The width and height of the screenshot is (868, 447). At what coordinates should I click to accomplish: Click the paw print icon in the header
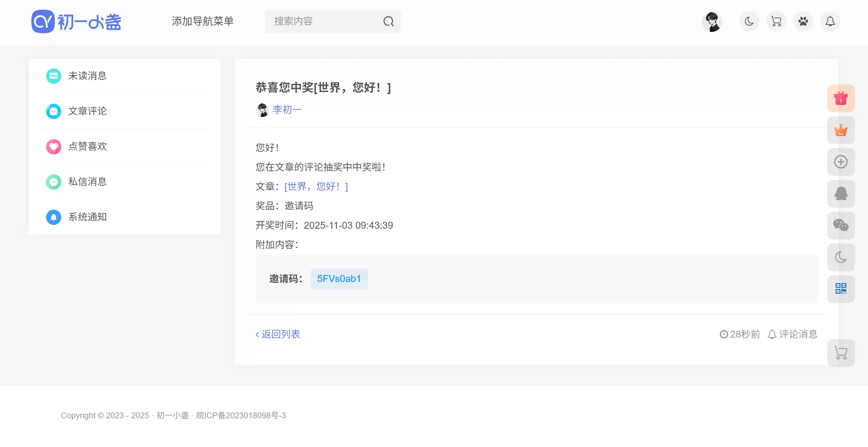pyautogui.click(x=803, y=21)
